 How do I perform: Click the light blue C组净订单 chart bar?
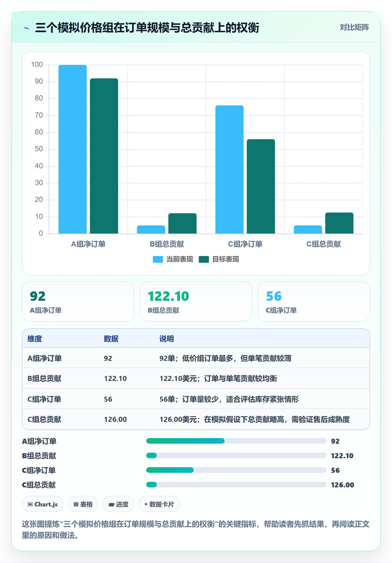pyautogui.click(x=229, y=169)
